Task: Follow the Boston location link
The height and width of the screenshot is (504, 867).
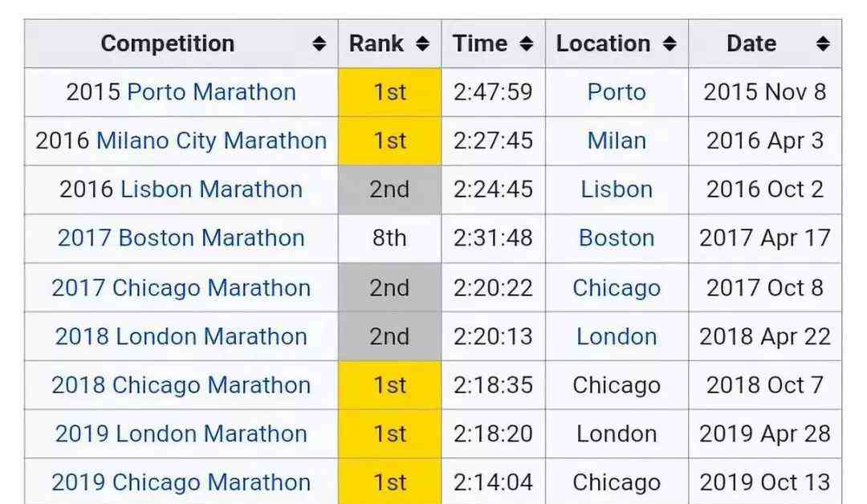Action: [617, 238]
